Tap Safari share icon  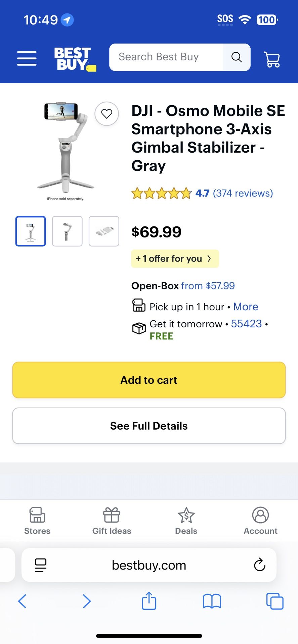click(x=149, y=601)
